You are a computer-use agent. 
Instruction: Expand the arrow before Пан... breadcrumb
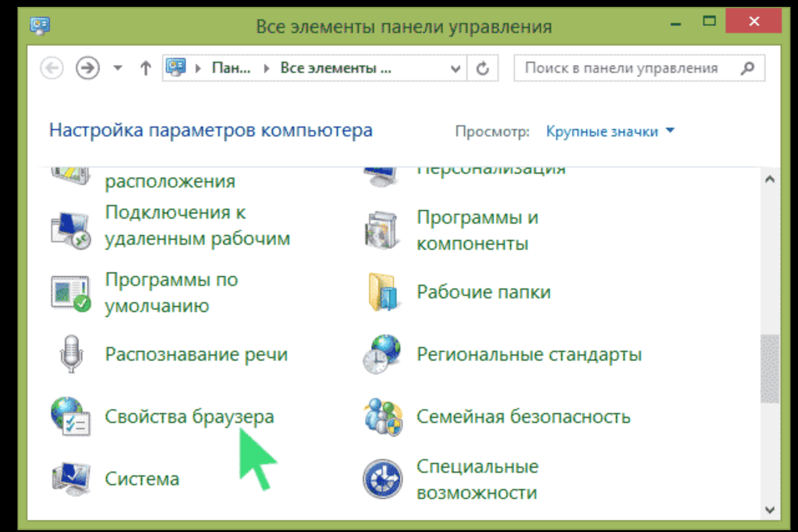199,69
